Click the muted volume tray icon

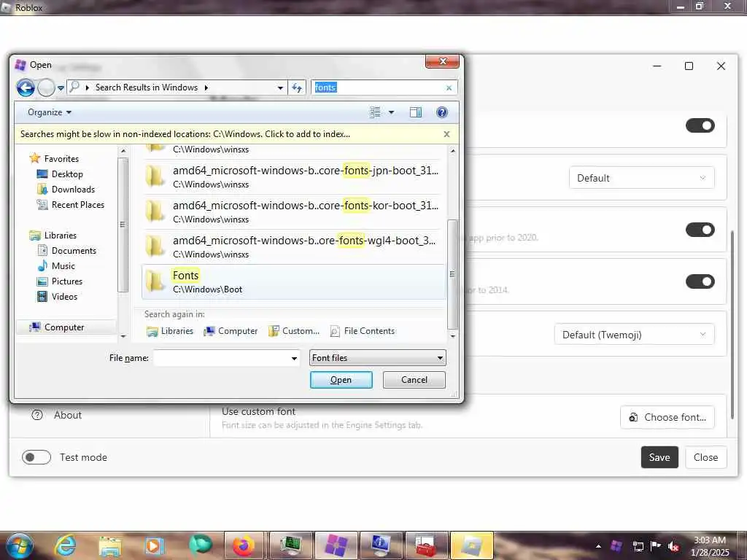coord(673,546)
